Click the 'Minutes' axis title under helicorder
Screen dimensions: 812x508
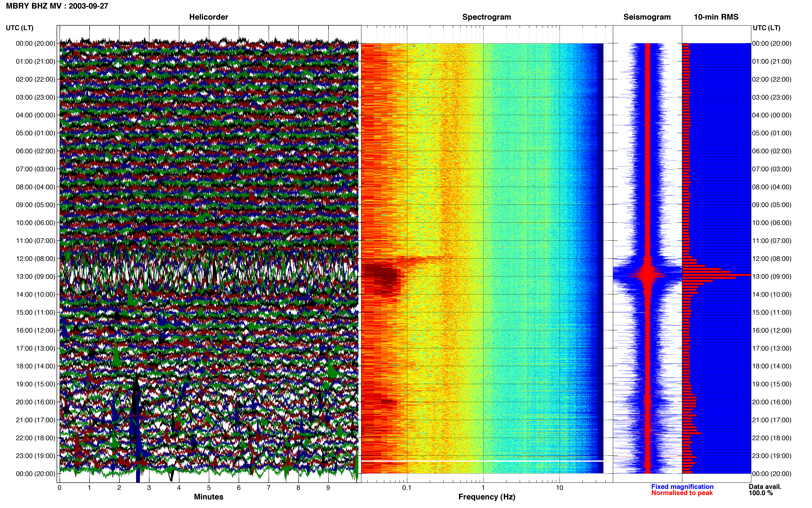click(x=209, y=497)
